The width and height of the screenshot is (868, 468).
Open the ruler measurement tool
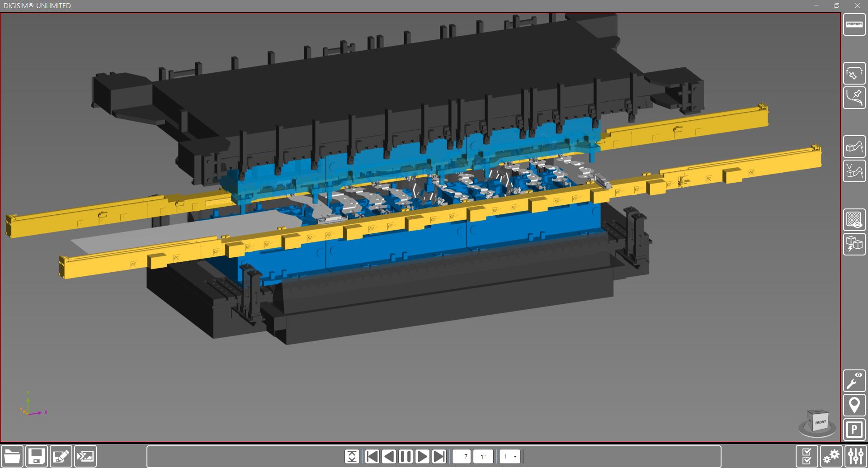click(854, 24)
